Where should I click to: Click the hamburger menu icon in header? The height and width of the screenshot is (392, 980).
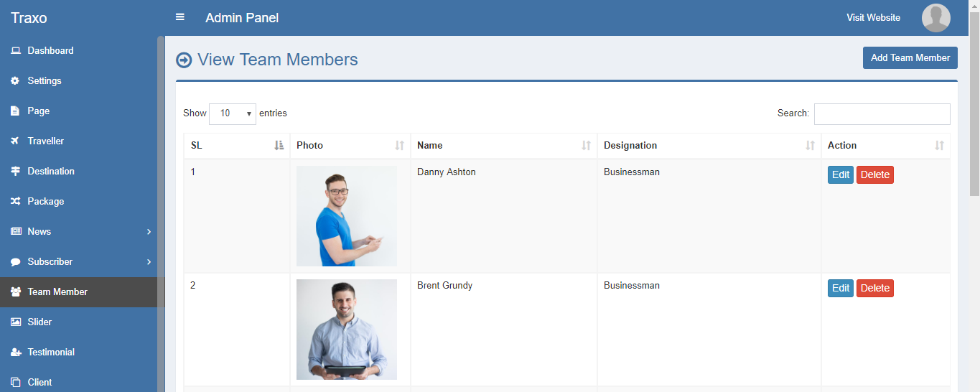pyautogui.click(x=180, y=17)
